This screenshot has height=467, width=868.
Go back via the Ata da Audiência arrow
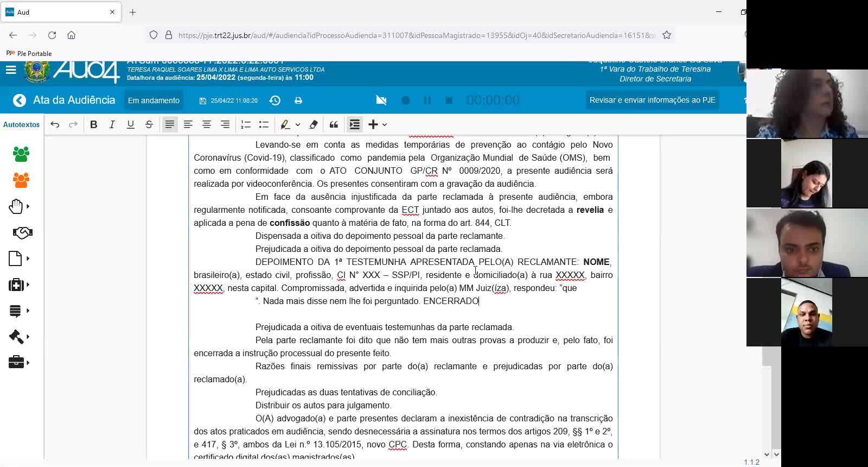click(x=20, y=100)
